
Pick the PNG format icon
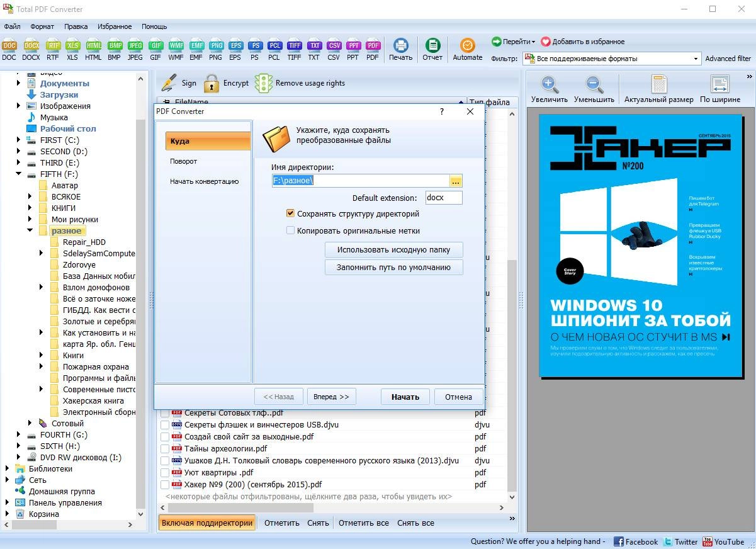coord(216,49)
